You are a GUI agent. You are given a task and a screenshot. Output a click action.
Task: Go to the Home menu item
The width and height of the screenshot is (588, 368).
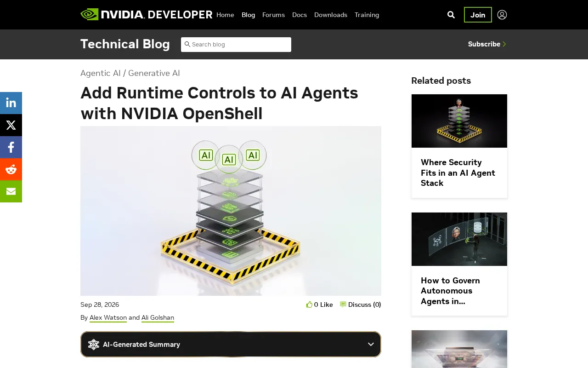pyautogui.click(x=225, y=15)
